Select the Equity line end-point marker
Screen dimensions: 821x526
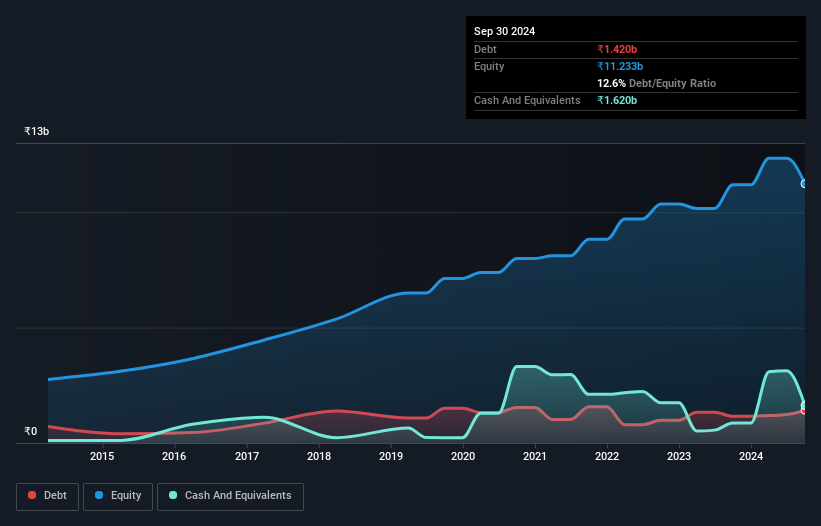803,184
